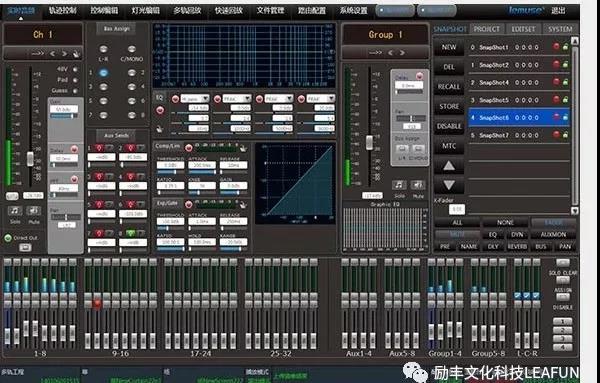The height and width of the screenshot is (383, 600).
Task: Click the lock icon on SnapShot4 row
Action: pos(565,82)
